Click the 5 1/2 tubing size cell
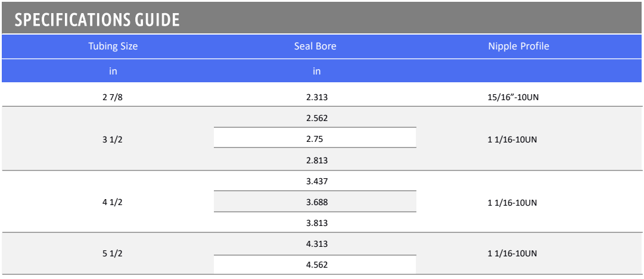Screen dimensions: 644x279 tap(113, 254)
